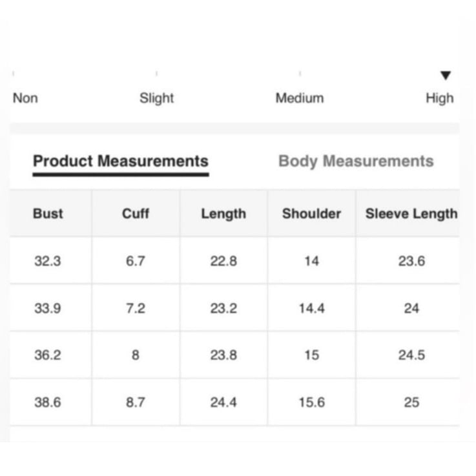This screenshot has height=476, width=476.
Task: Select the 23.8 length value cell
Action: coord(223,355)
